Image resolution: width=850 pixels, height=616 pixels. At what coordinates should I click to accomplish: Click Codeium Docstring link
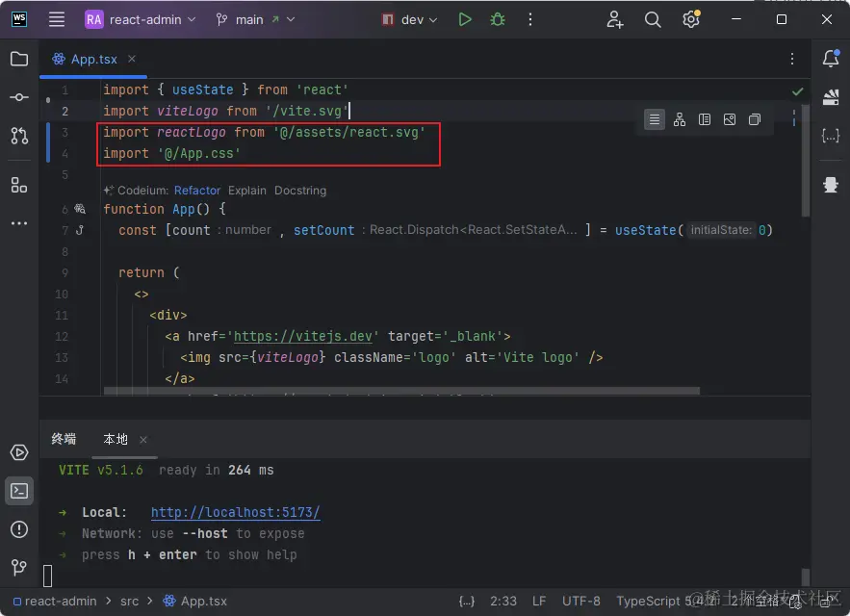pyautogui.click(x=300, y=191)
